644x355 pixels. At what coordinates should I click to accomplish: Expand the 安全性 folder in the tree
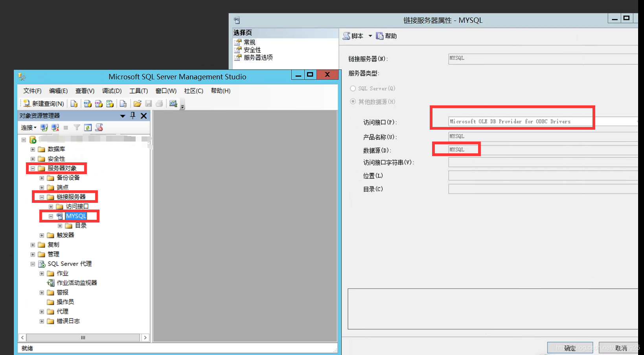pos(33,159)
